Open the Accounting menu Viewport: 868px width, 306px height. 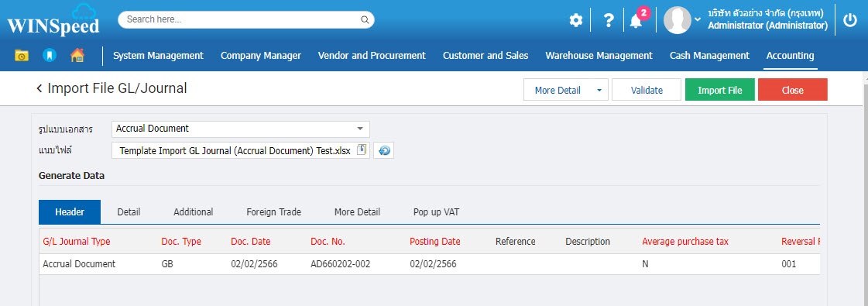[790, 55]
